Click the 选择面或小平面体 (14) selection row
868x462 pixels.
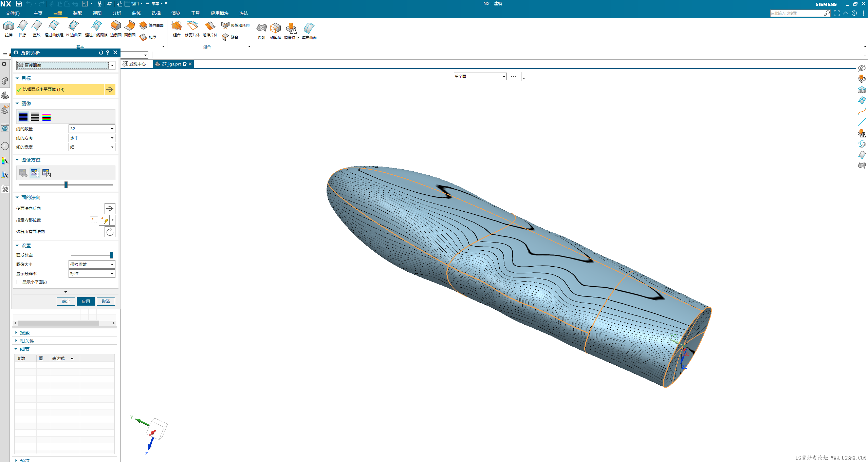coord(60,90)
